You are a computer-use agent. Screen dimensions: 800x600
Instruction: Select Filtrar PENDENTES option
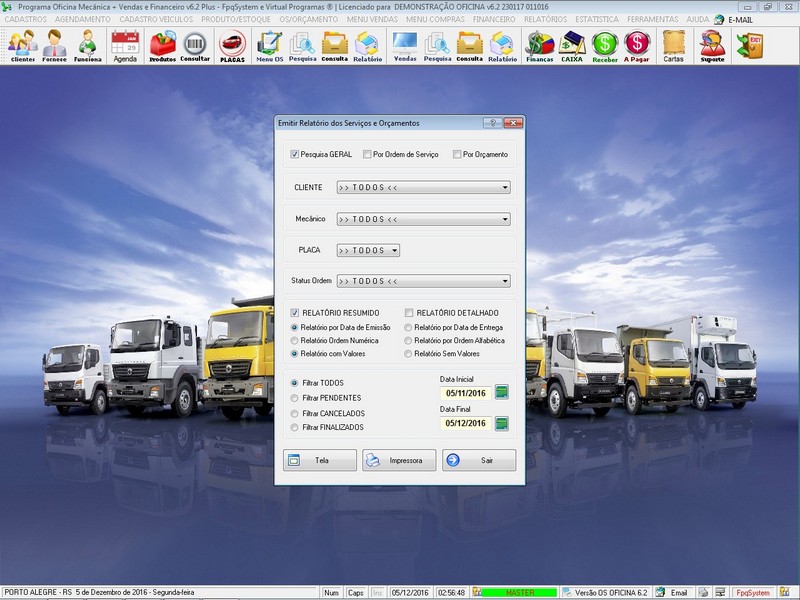click(294, 398)
